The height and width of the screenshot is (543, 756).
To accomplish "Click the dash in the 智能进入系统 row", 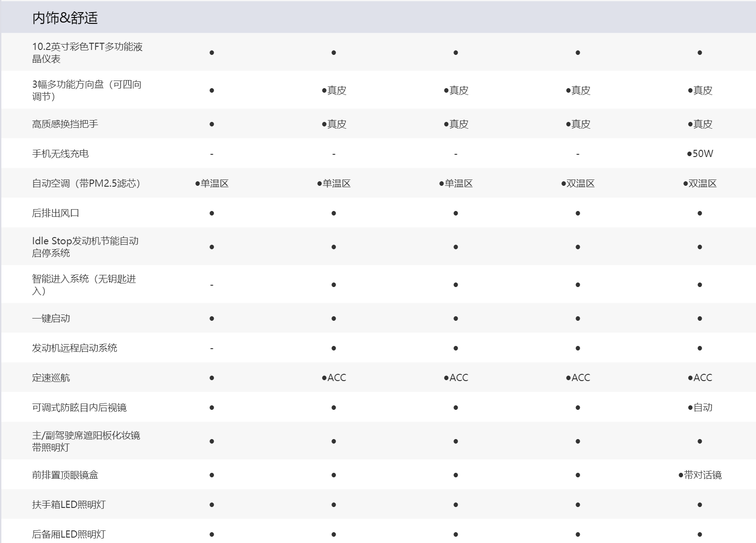I will [x=211, y=285].
